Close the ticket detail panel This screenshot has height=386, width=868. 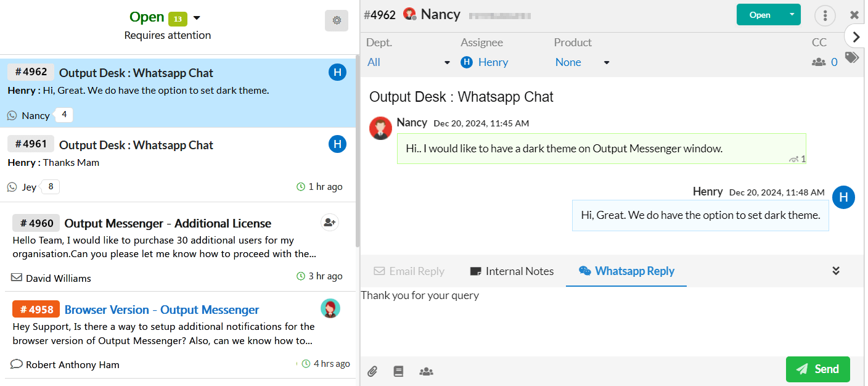[x=854, y=15]
